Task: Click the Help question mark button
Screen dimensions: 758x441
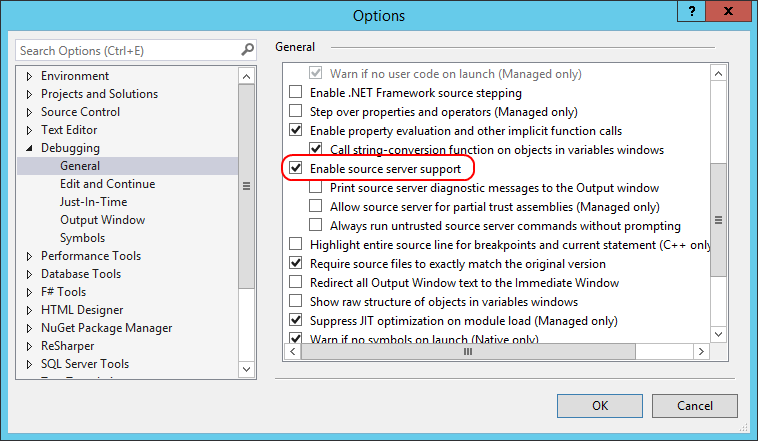Action: click(x=692, y=11)
